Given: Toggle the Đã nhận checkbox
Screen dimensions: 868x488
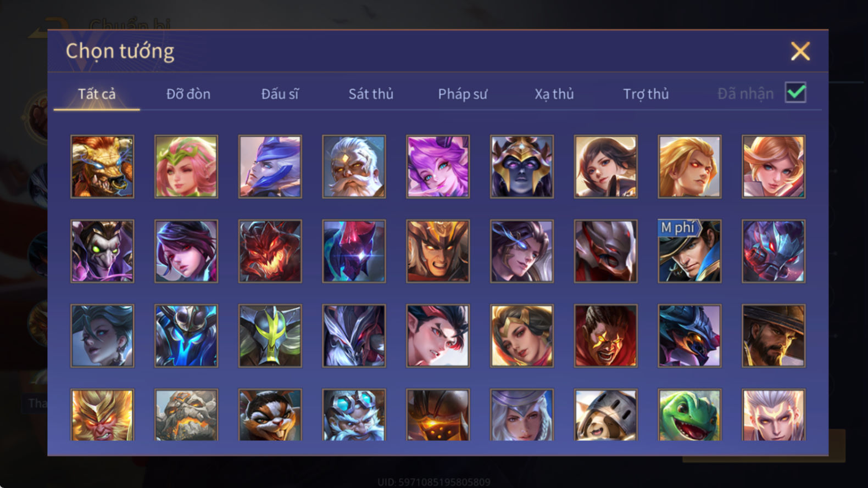Looking at the screenshot, I should (x=795, y=93).
